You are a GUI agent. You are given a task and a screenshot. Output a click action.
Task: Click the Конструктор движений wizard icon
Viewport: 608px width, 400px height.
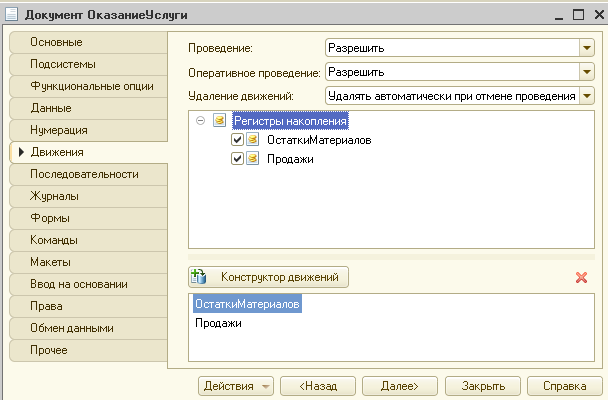(x=199, y=277)
